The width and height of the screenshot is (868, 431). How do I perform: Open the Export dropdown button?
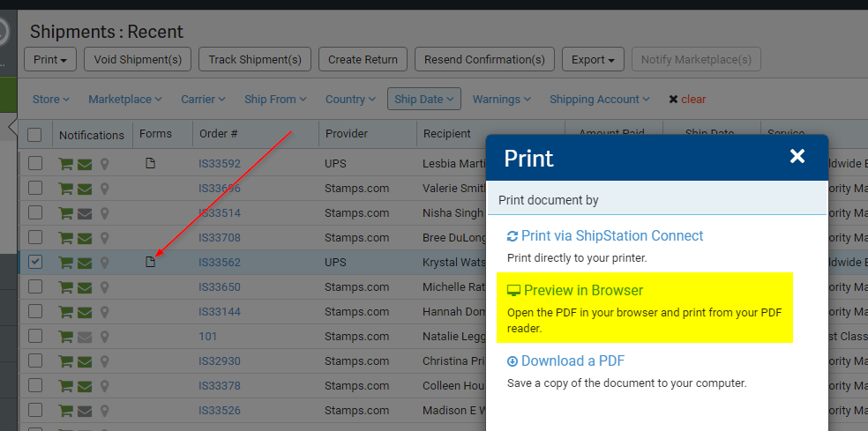pyautogui.click(x=593, y=59)
